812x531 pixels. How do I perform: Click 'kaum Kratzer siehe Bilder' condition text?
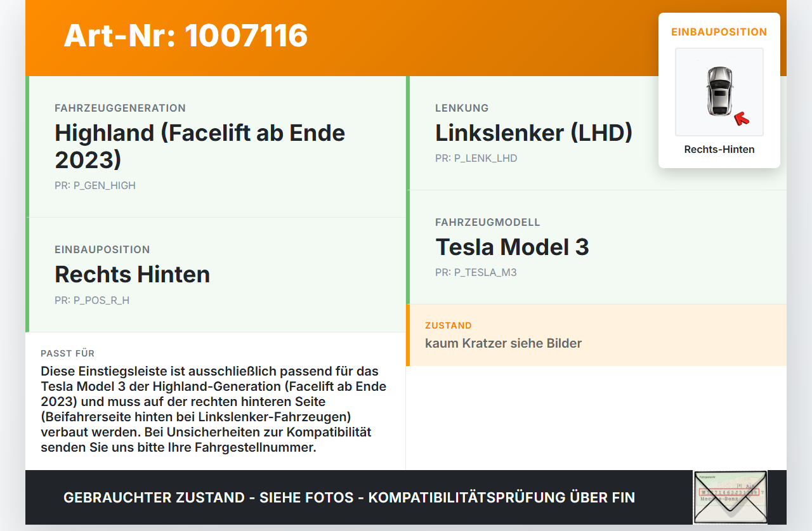(x=503, y=343)
